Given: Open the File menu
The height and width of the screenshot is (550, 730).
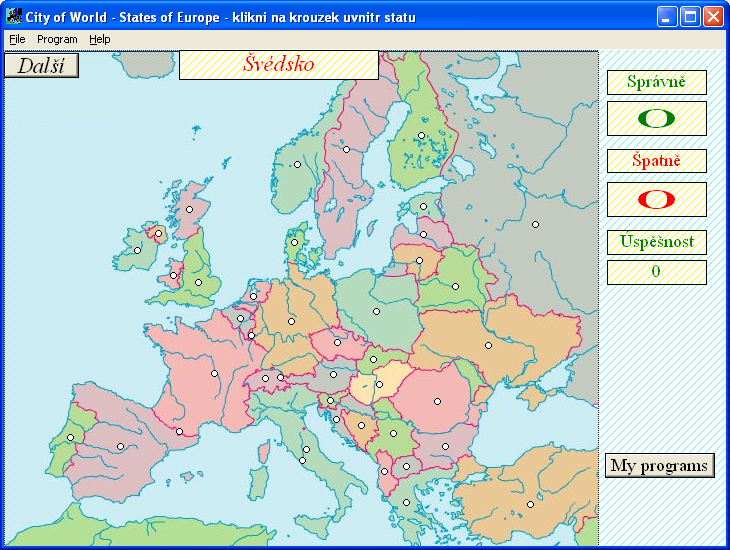Looking at the screenshot, I should pos(17,39).
